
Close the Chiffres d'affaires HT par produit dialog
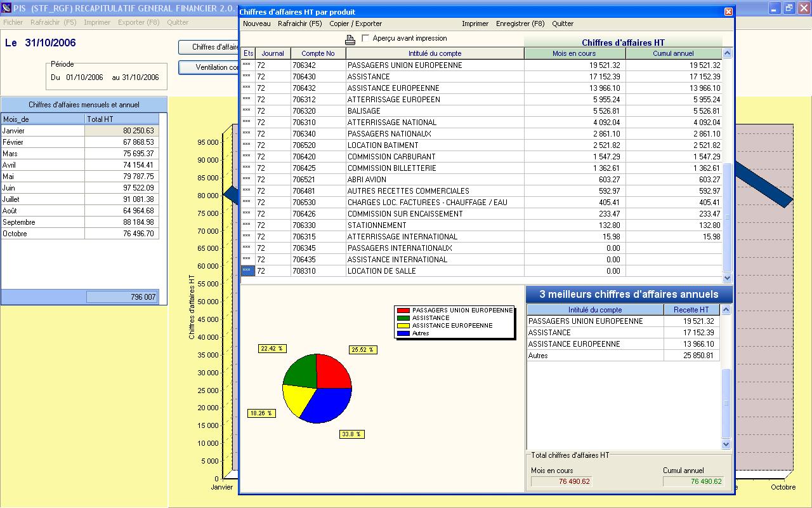pyautogui.click(x=728, y=11)
